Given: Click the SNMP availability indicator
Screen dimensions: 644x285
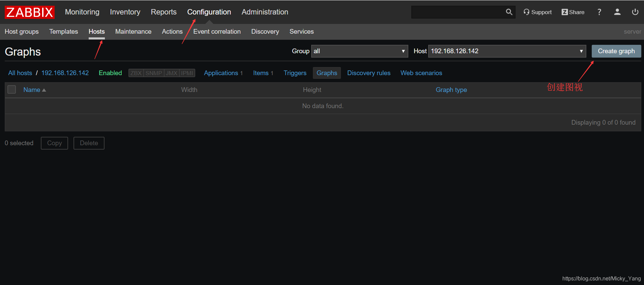Looking at the screenshot, I should click(x=154, y=73).
